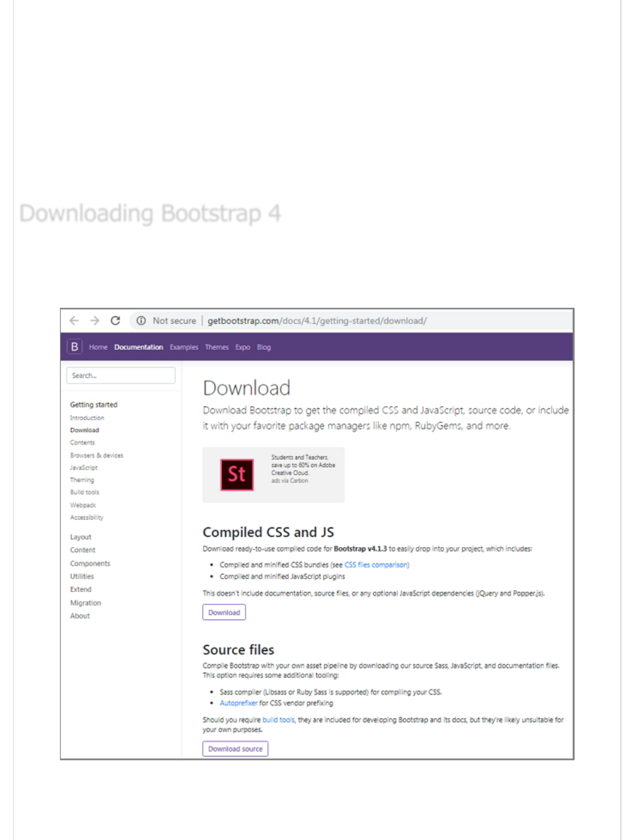Open the Home nav item

(x=98, y=347)
